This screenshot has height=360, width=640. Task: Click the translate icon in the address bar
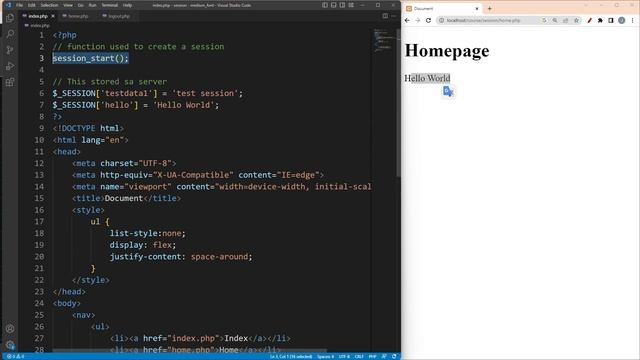pyautogui.click(x=544, y=20)
